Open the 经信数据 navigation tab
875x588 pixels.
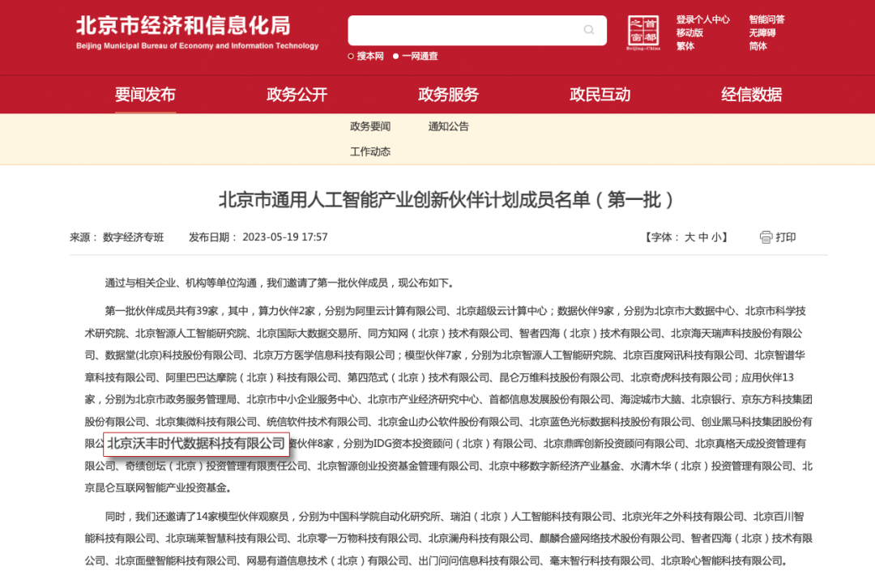pos(751,94)
